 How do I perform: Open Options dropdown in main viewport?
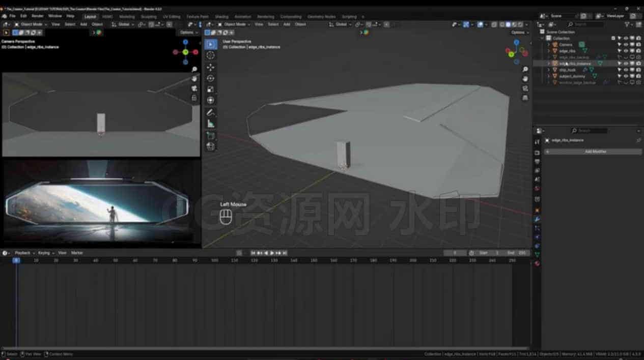(x=519, y=33)
